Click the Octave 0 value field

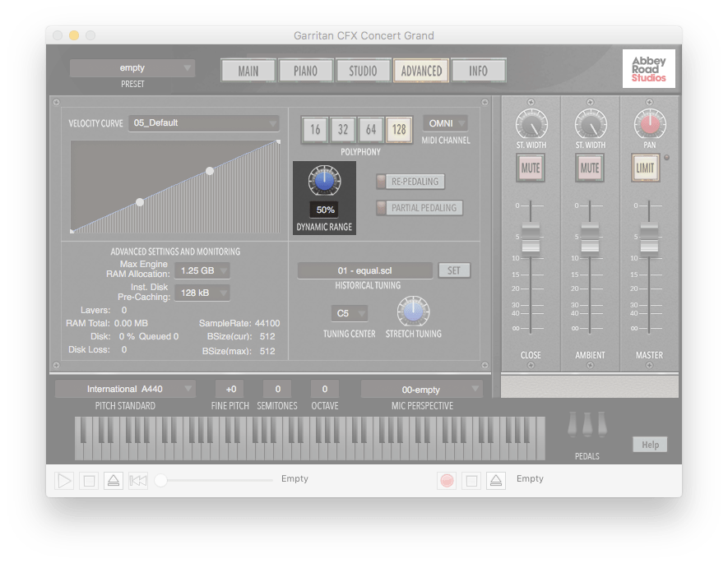tap(325, 389)
